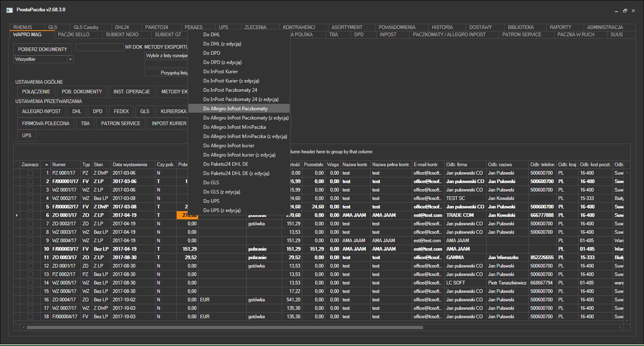Select Do Paketo24 DHL DE
The width and height of the screenshot is (644, 346).
pos(239,164)
